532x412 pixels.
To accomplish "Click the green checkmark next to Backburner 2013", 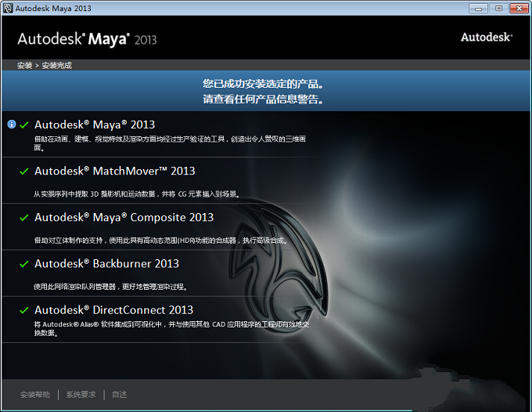I will (24, 264).
